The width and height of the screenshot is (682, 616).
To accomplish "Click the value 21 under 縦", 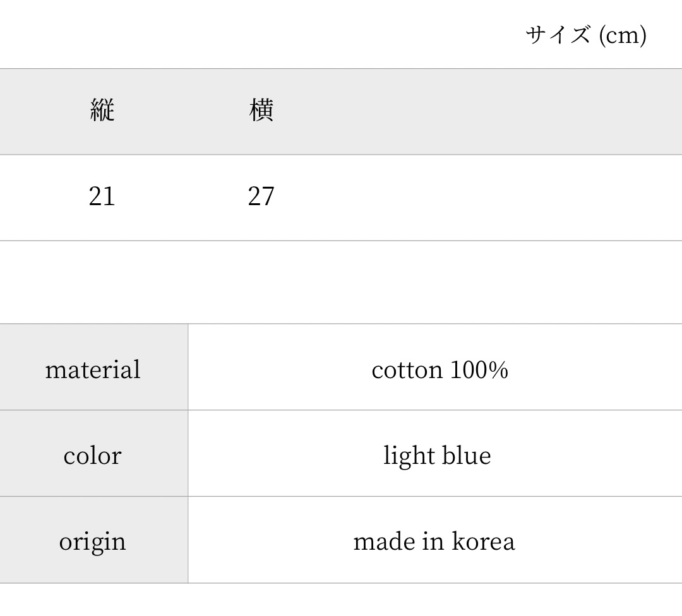I will coord(102,197).
